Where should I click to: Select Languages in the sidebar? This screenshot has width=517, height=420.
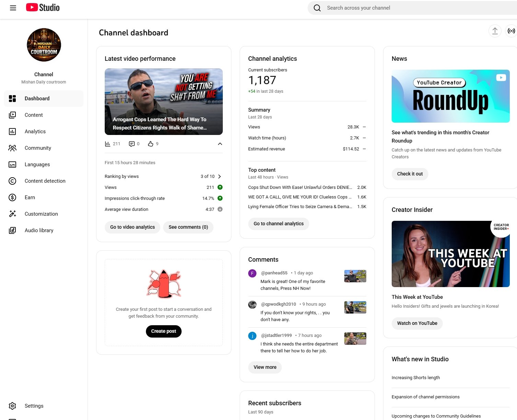coord(37,164)
